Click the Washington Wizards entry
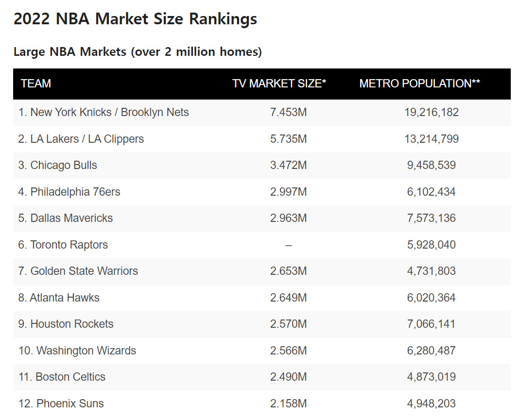The width and height of the screenshot is (520, 420). (x=77, y=351)
